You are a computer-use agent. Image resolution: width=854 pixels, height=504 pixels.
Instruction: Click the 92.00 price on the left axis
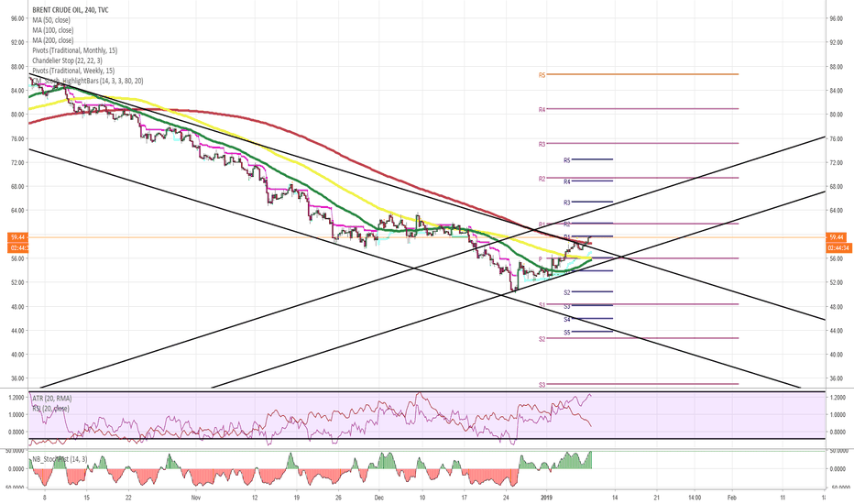[17, 42]
